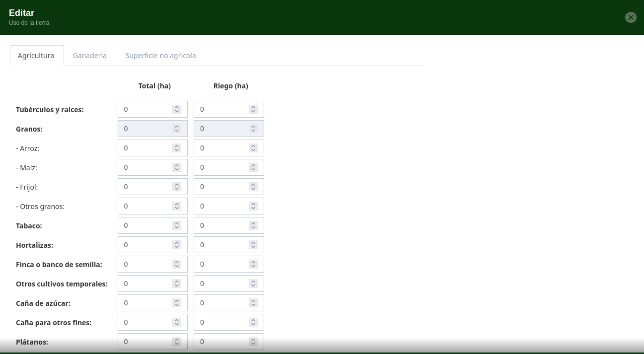
Task: Open the Superficie no agrícola tab
Action: 160,56
